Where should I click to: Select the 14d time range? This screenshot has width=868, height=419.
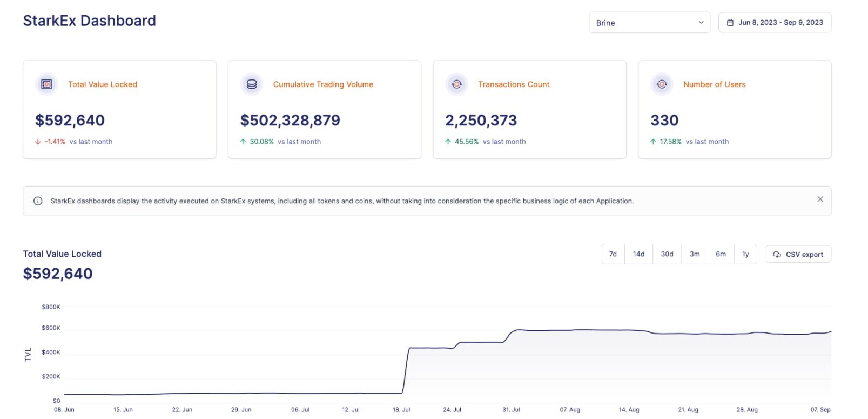click(639, 254)
